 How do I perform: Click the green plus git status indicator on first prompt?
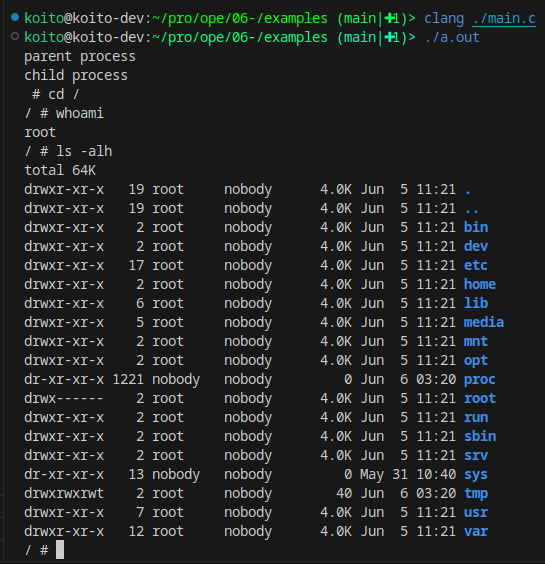coord(389,18)
